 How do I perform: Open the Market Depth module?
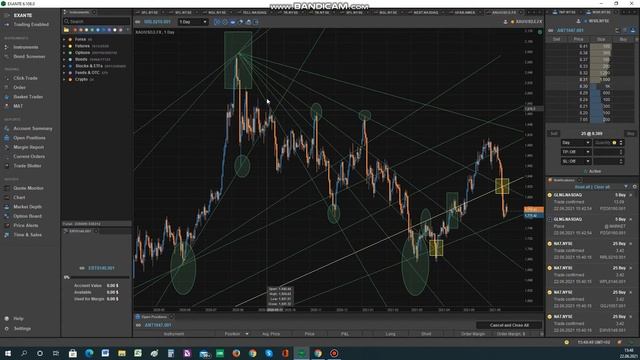pos(27,207)
